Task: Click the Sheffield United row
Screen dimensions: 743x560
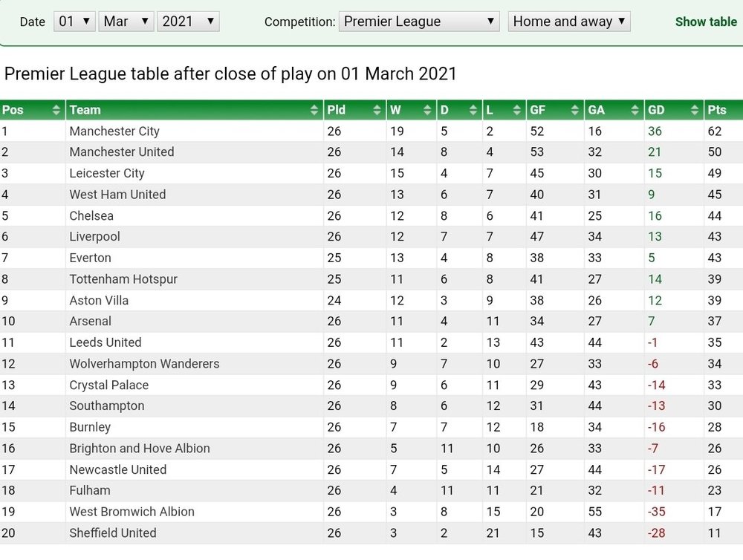Action: point(371,533)
